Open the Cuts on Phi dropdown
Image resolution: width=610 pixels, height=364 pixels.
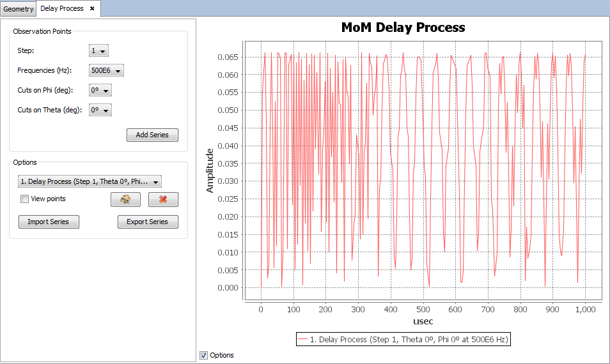coord(100,91)
